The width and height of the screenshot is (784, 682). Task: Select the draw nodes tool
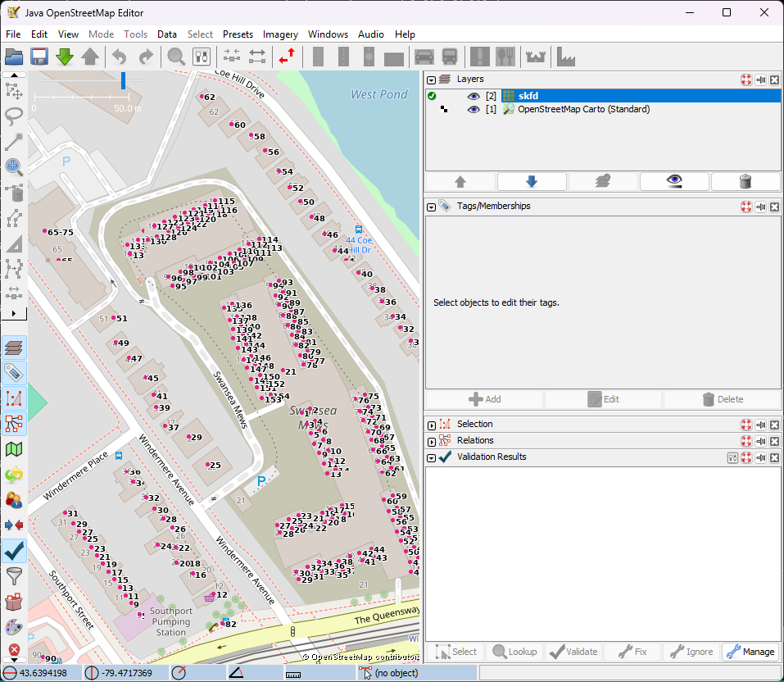point(14,142)
